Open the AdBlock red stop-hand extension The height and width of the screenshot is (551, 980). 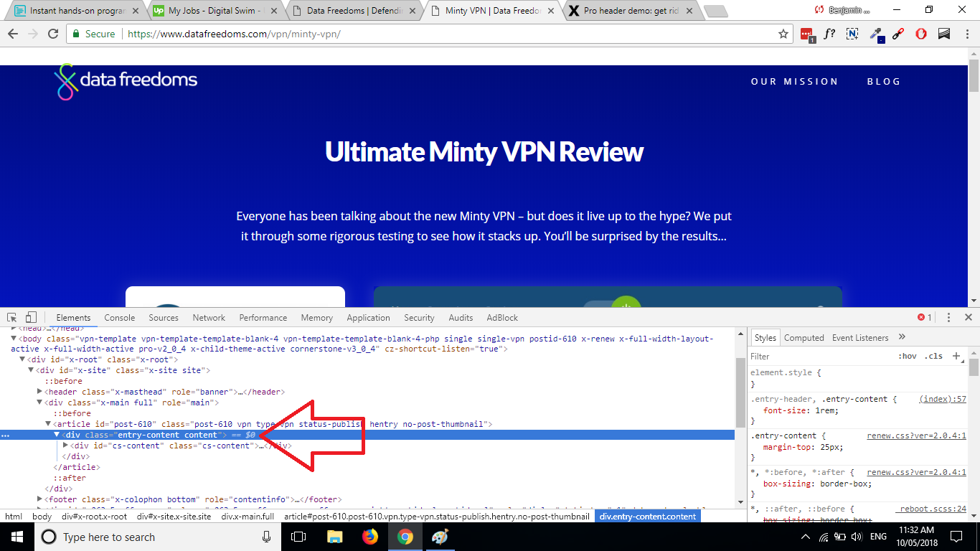(921, 34)
